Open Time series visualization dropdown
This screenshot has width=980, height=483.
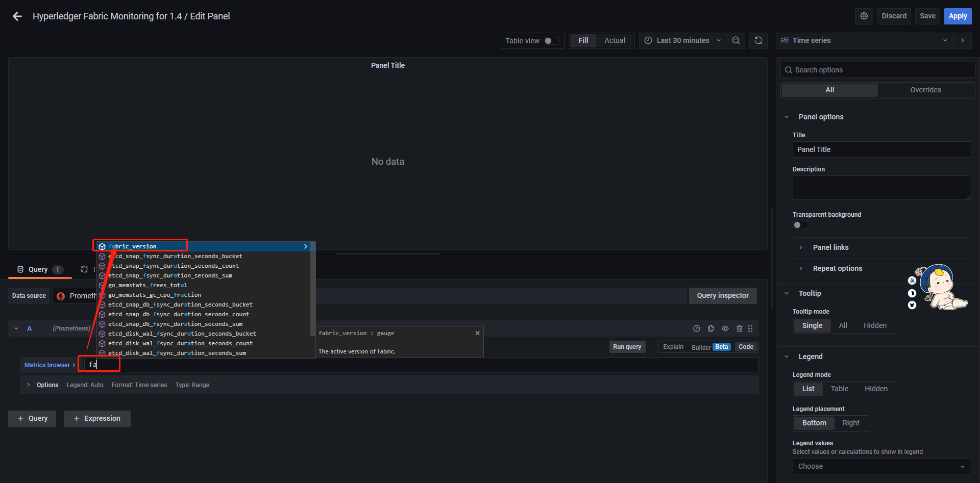(x=865, y=41)
